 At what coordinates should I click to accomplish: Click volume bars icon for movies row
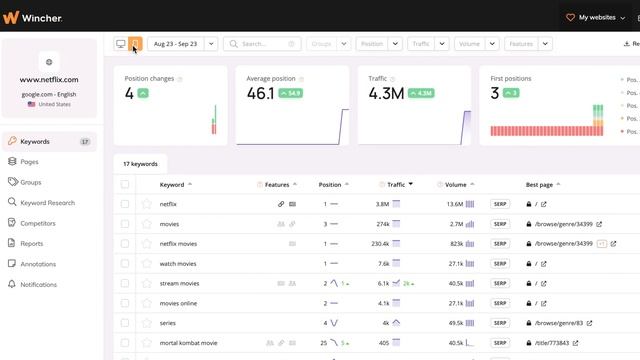pyautogui.click(x=470, y=224)
